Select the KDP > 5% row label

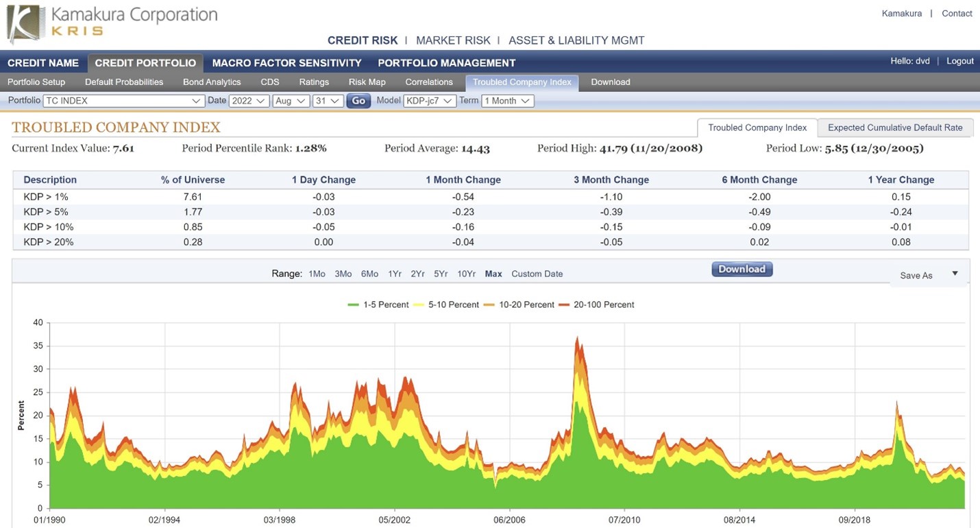[x=46, y=212]
